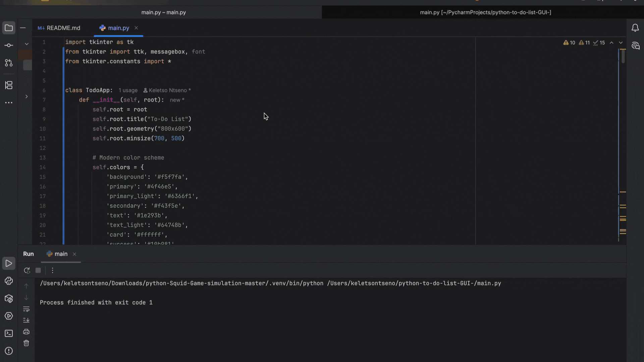Click the Run panel title label
This screenshot has width=644, height=362.
[29, 254]
